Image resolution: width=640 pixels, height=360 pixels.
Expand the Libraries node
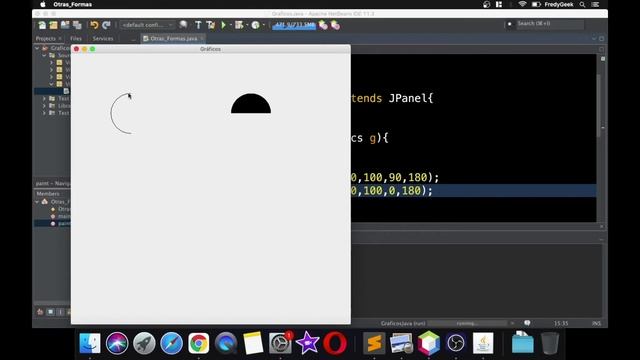point(44,106)
